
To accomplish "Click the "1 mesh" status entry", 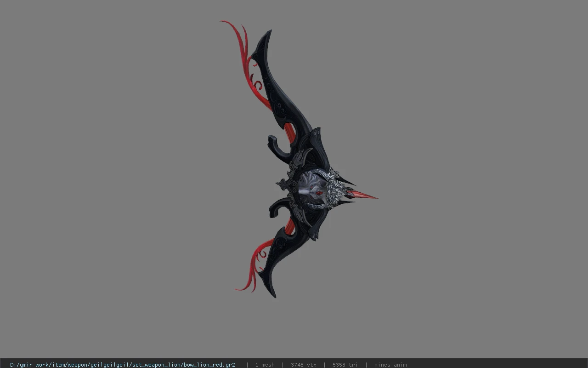I will coord(265,365).
